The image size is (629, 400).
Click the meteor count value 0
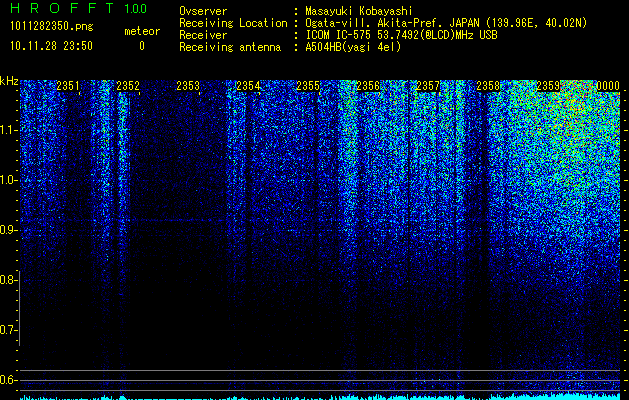point(142,46)
